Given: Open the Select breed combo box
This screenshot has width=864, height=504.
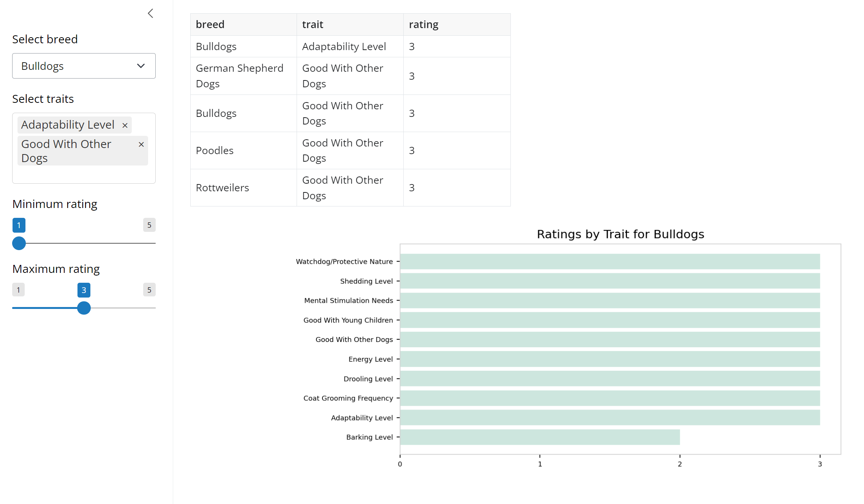Looking at the screenshot, I should click(84, 66).
